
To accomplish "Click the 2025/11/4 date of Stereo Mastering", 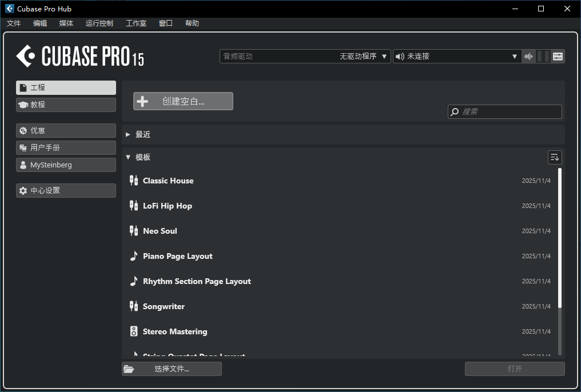I will (536, 331).
